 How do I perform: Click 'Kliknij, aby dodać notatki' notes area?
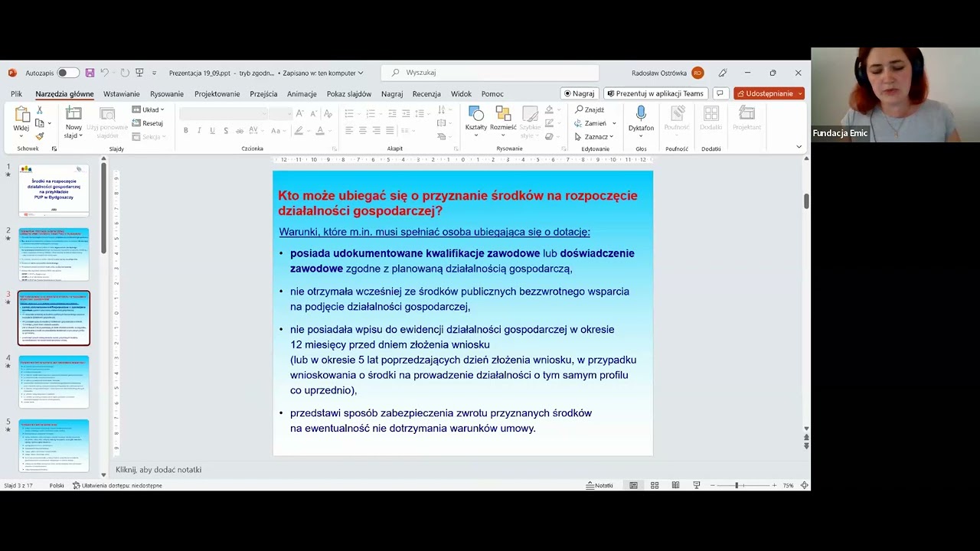[x=158, y=470]
